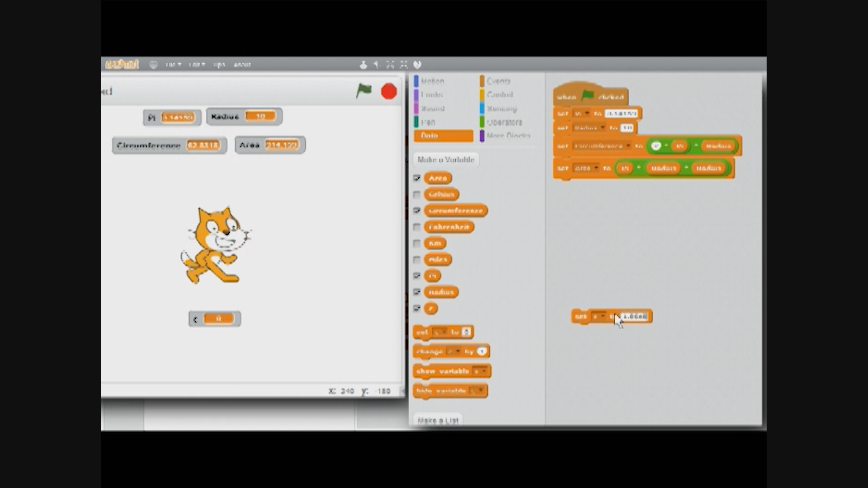Click the Area monitor on stage
868x488 pixels.
pyautogui.click(x=270, y=145)
